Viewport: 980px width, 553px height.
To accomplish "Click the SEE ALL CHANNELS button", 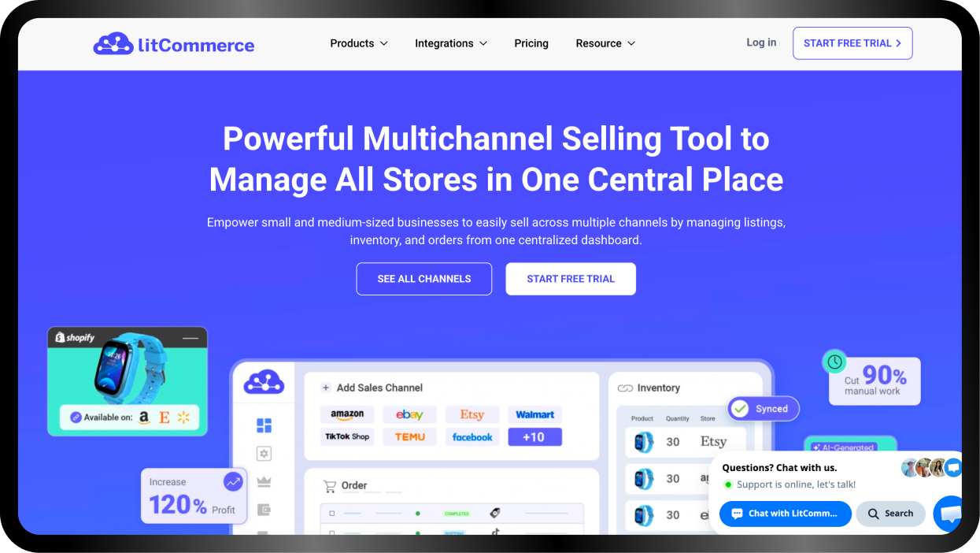I will [424, 279].
